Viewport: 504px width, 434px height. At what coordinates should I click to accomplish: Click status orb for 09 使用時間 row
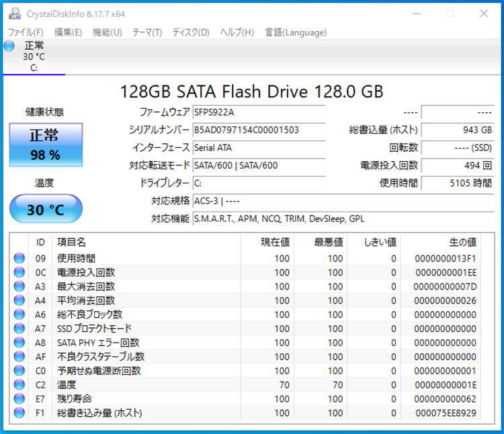coord(19,258)
